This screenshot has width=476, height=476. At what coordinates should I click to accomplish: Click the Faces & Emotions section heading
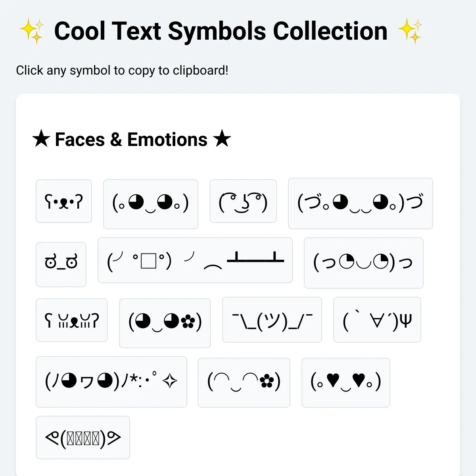click(131, 140)
